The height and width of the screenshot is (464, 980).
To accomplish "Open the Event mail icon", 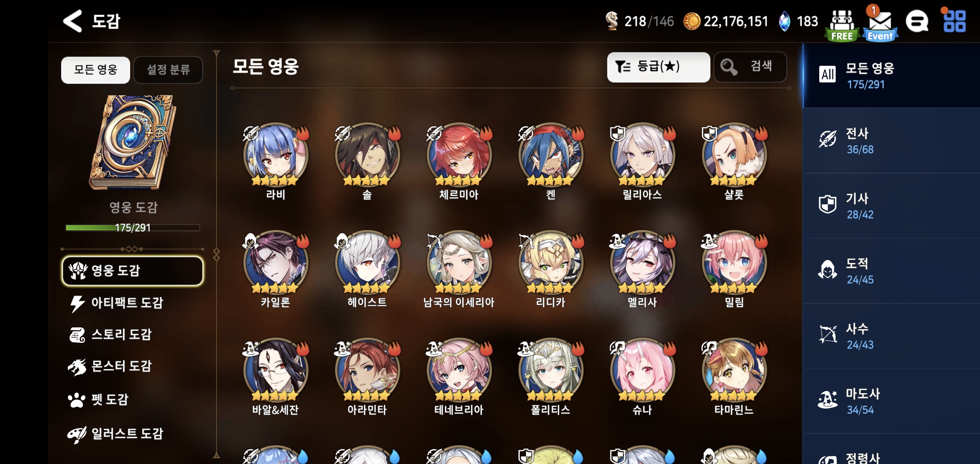I will click(x=879, y=24).
